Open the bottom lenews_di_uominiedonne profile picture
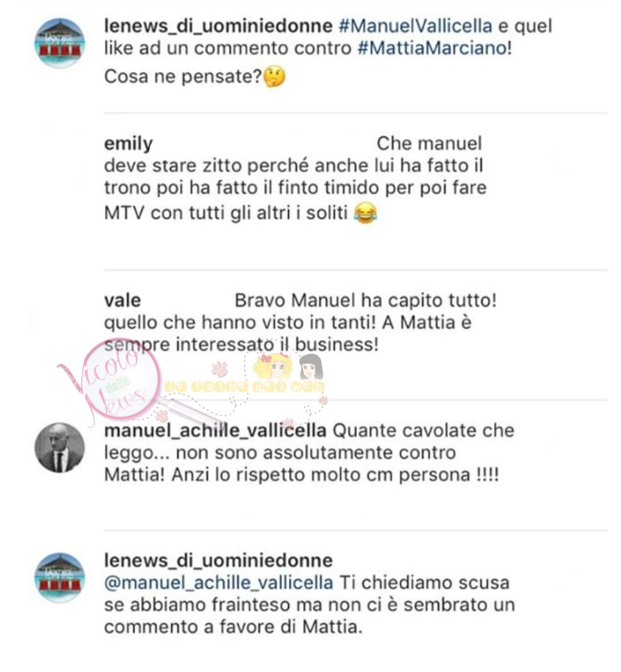The width and height of the screenshot is (621, 672). [60, 578]
